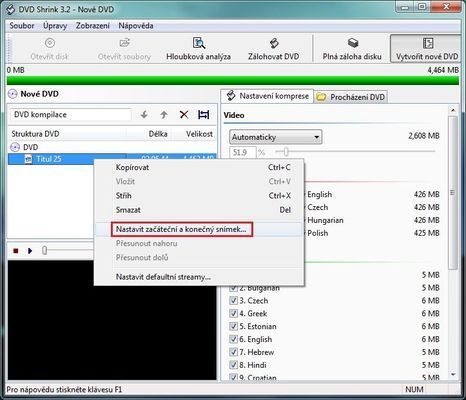Viewport: 466px width, 400px height.
Task: Toggle subtitle 5. Estonian checkbox
Action: click(233, 326)
